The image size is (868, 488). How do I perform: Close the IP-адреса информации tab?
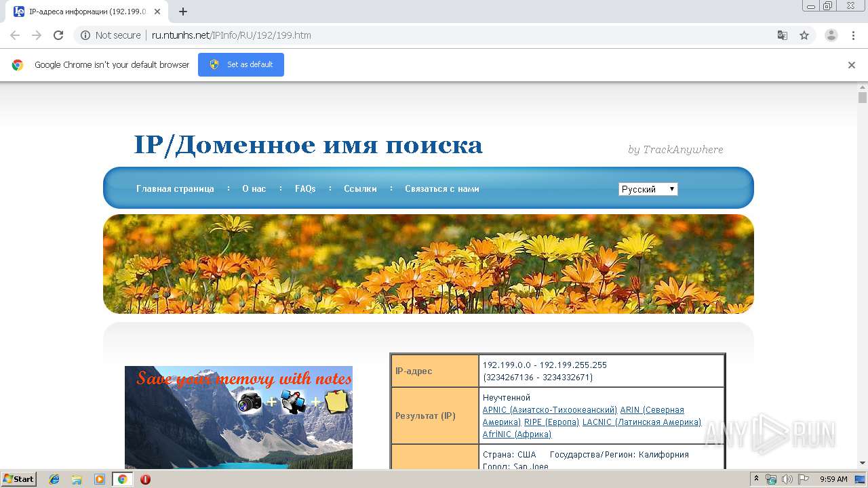pos(157,12)
